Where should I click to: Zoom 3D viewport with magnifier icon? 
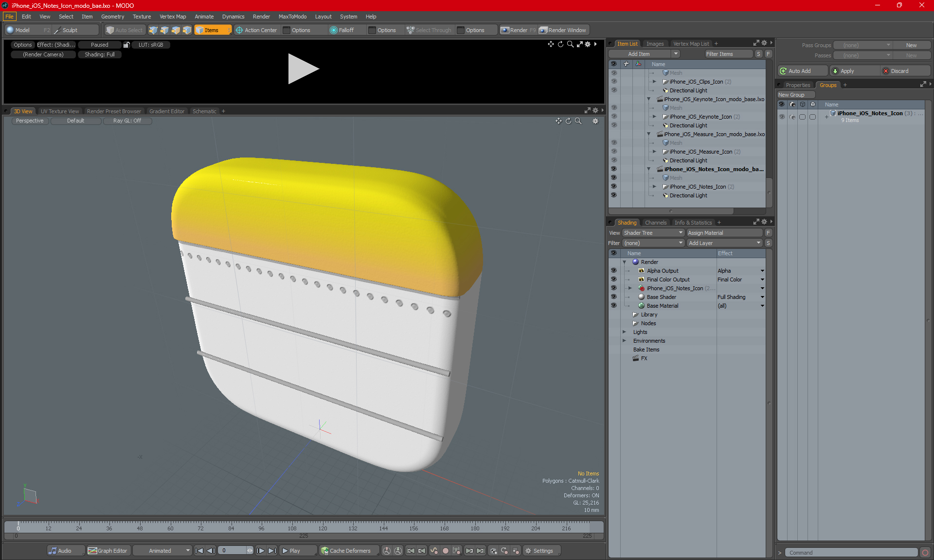click(578, 121)
